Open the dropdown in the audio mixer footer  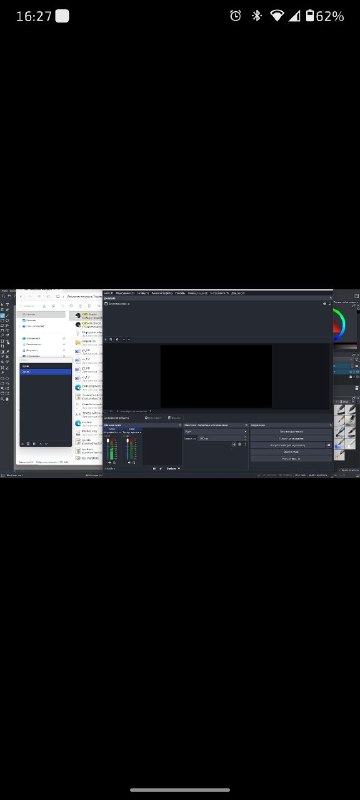173,468
